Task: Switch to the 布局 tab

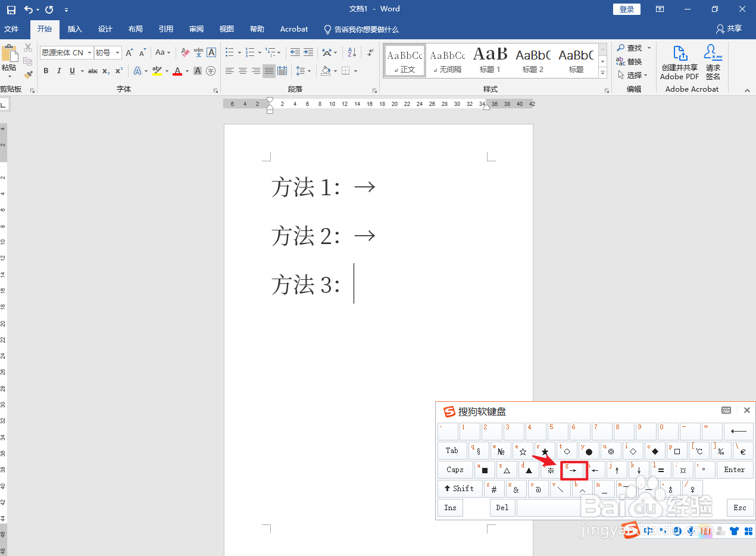Action: pos(136,29)
